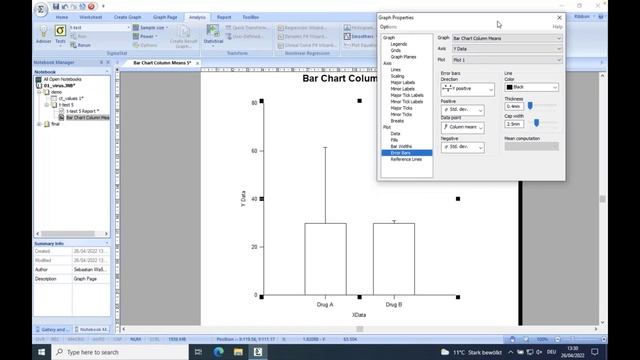Click the Rerun test icon

[80, 45]
